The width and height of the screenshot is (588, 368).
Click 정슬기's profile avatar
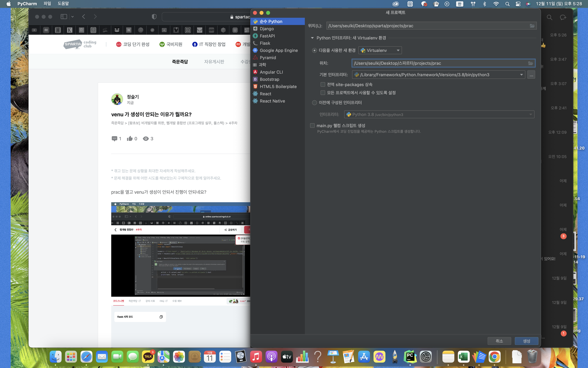click(117, 99)
